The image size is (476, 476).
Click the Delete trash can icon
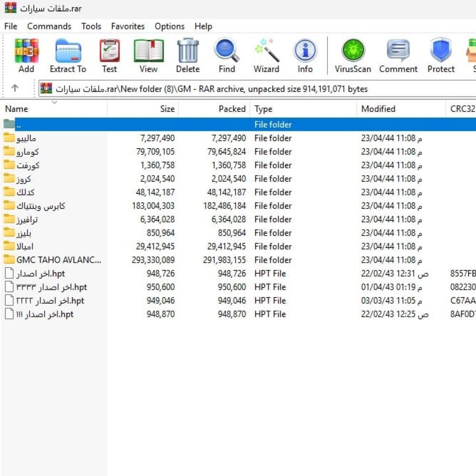point(188,51)
